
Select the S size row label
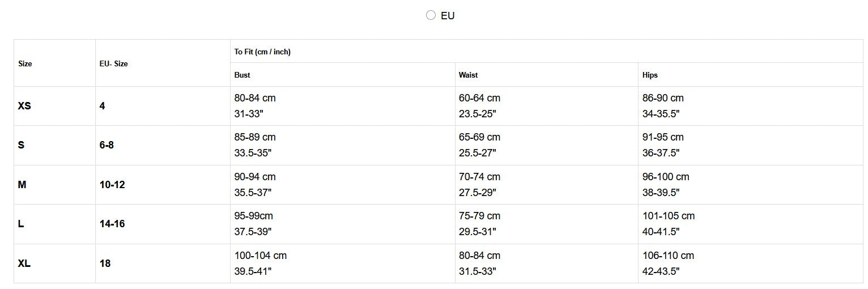(x=21, y=145)
